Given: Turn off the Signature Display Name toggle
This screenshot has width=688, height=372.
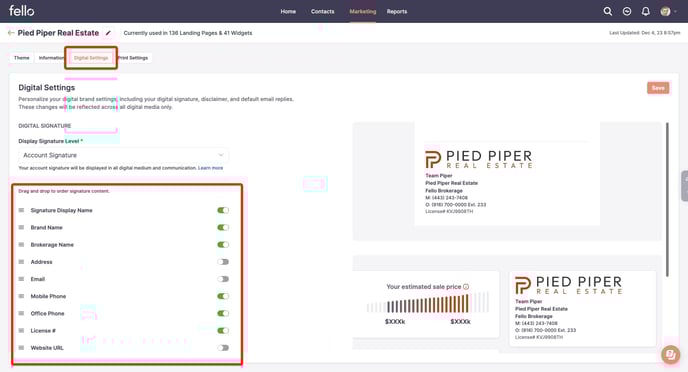Looking at the screenshot, I should point(223,210).
